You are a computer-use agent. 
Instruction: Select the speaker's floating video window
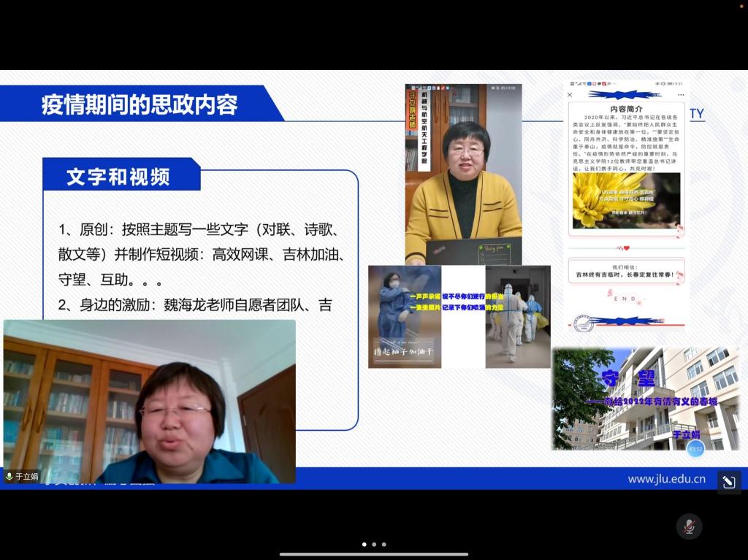tap(149, 402)
